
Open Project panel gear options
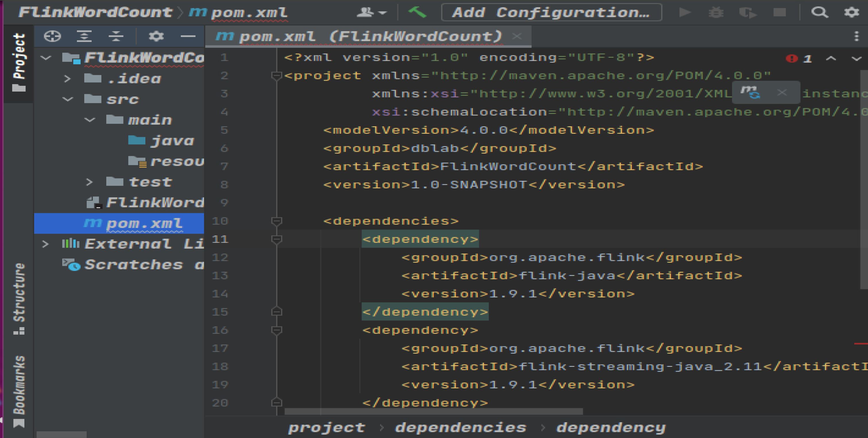156,36
